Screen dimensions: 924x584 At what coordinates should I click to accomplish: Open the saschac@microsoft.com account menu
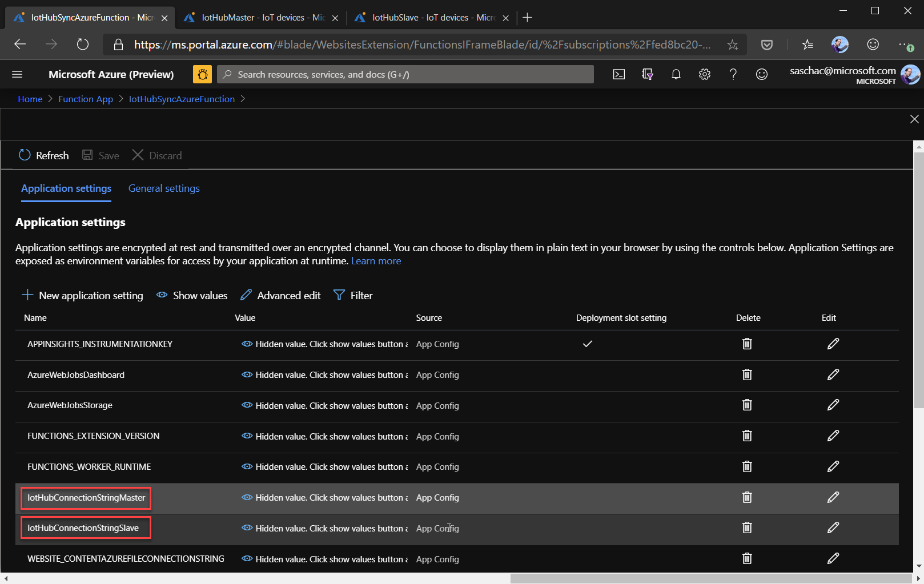[854, 74]
